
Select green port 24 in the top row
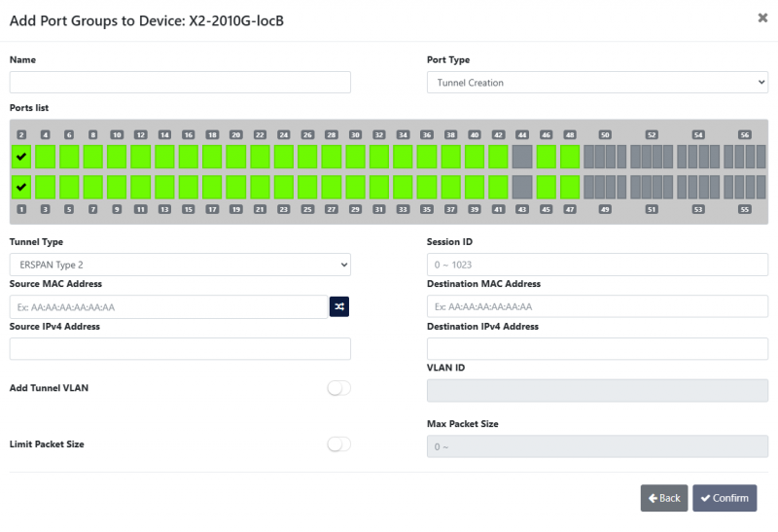coord(284,157)
